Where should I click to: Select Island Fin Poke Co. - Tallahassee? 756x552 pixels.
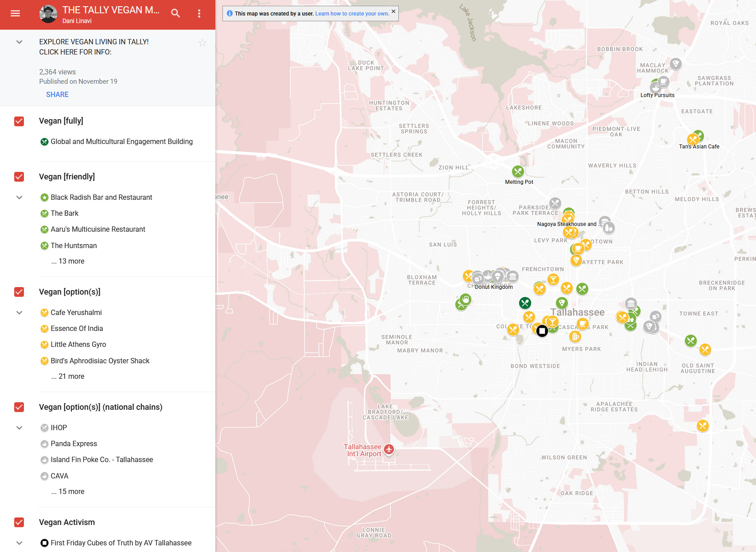click(101, 460)
